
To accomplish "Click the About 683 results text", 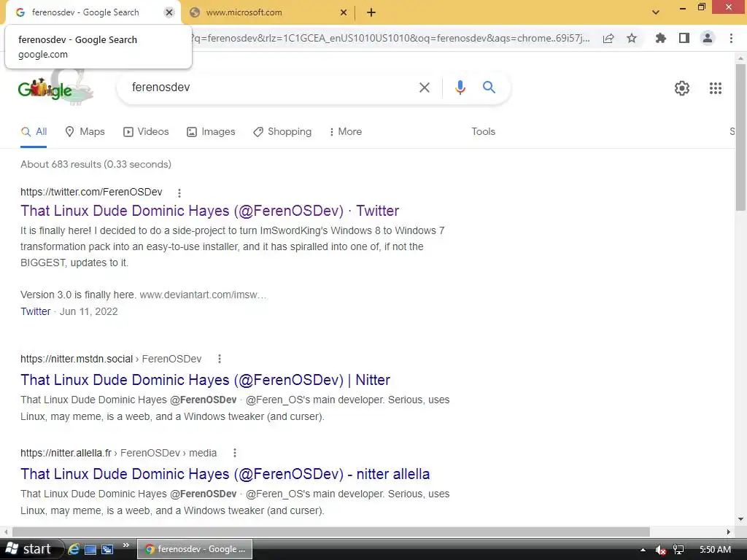I will click(96, 164).
